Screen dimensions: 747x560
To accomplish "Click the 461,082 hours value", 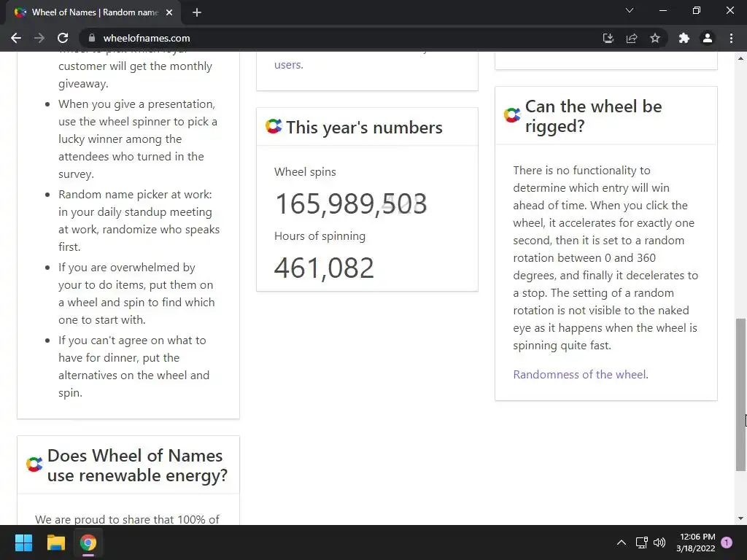I will click(324, 268).
